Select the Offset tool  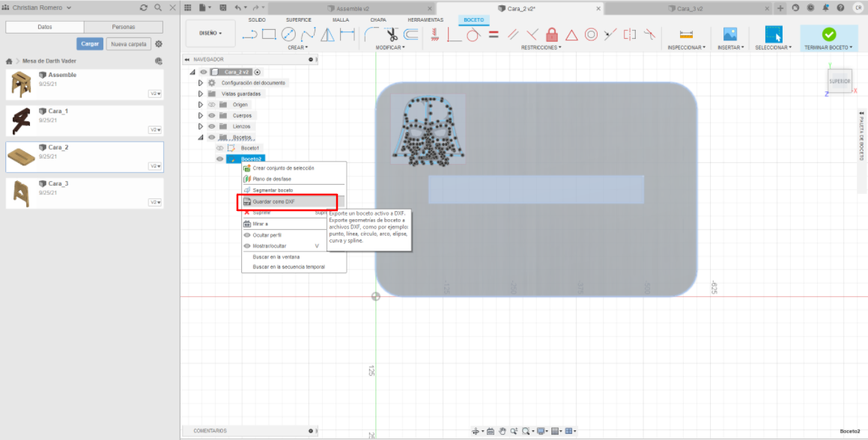(x=410, y=34)
